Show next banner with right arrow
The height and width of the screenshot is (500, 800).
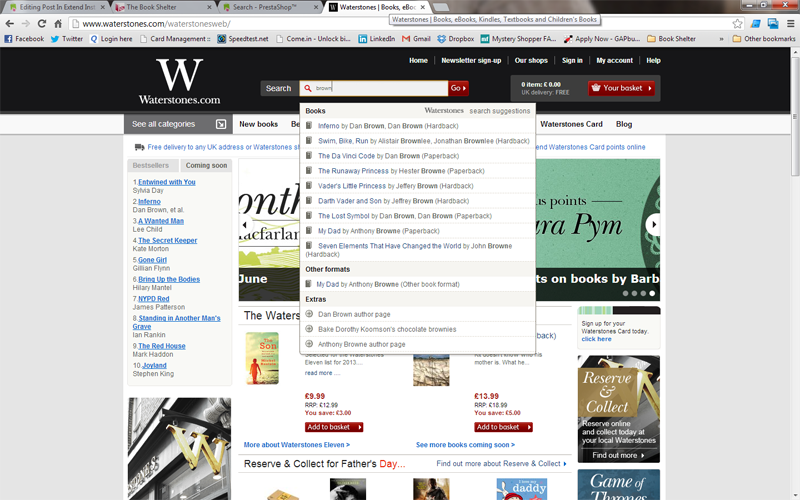pos(654,224)
